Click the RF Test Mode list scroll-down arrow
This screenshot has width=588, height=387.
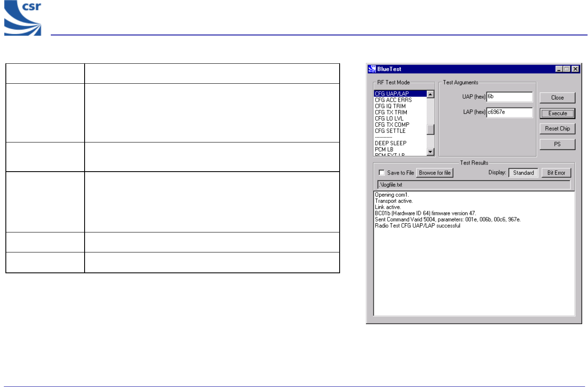pyautogui.click(x=430, y=152)
